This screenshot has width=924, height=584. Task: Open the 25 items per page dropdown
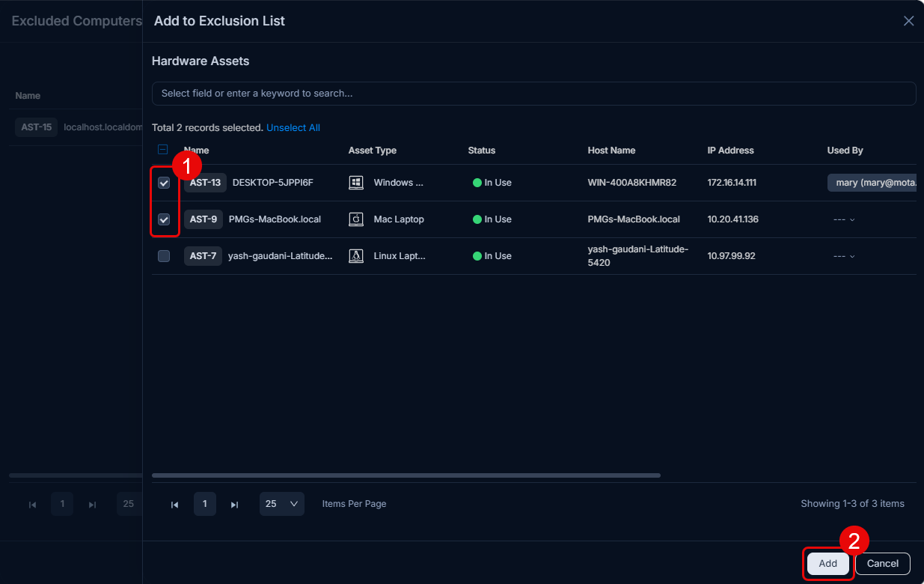282,504
